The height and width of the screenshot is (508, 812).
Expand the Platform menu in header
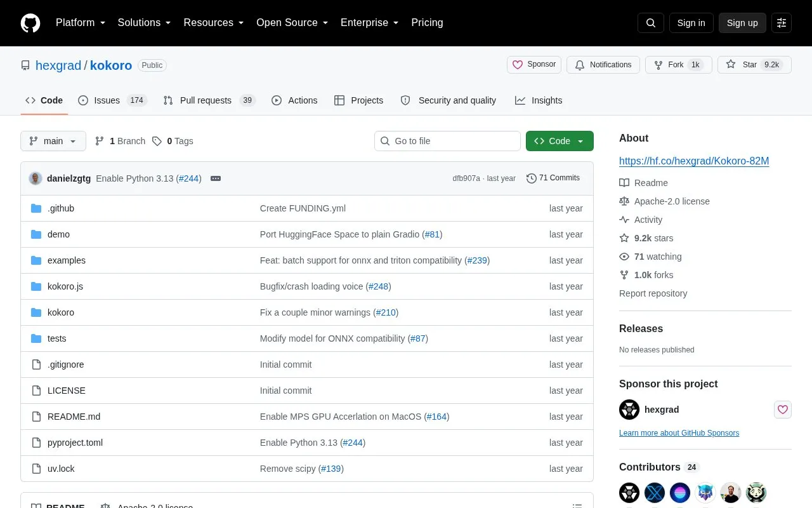coord(81,23)
